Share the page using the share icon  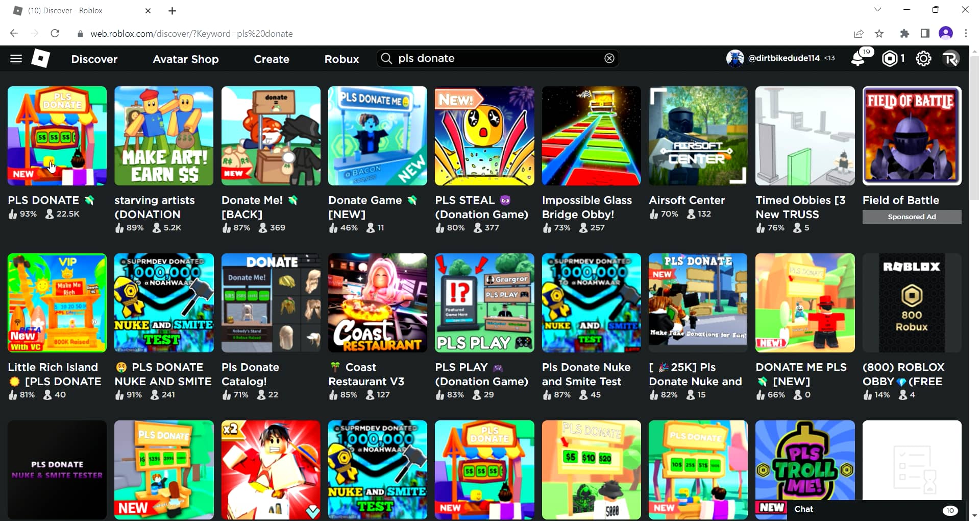click(860, 33)
